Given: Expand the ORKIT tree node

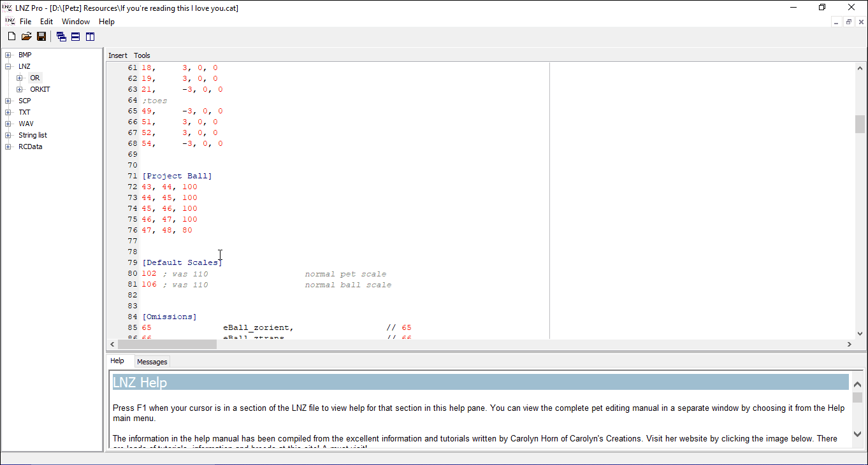Looking at the screenshot, I should pos(20,89).
